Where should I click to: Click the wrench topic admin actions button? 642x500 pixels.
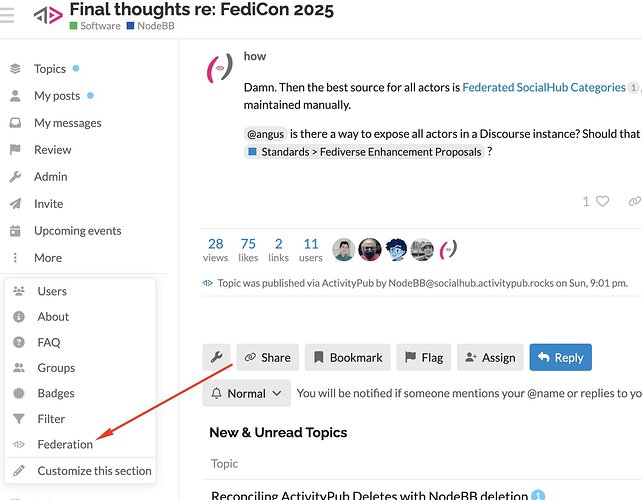pyautogui.click(x=216, y=357)
